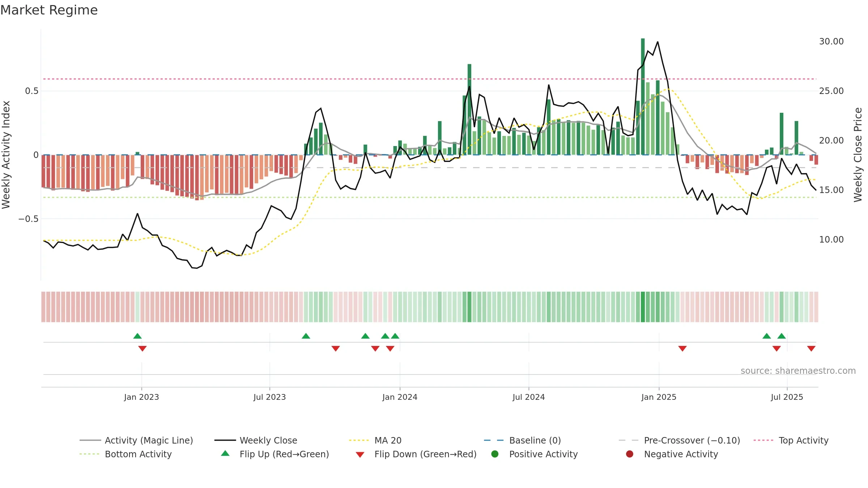868x488 pixels.
Task: Click the first flip-up marker after Jul 2023
Action: click(306, 336)
